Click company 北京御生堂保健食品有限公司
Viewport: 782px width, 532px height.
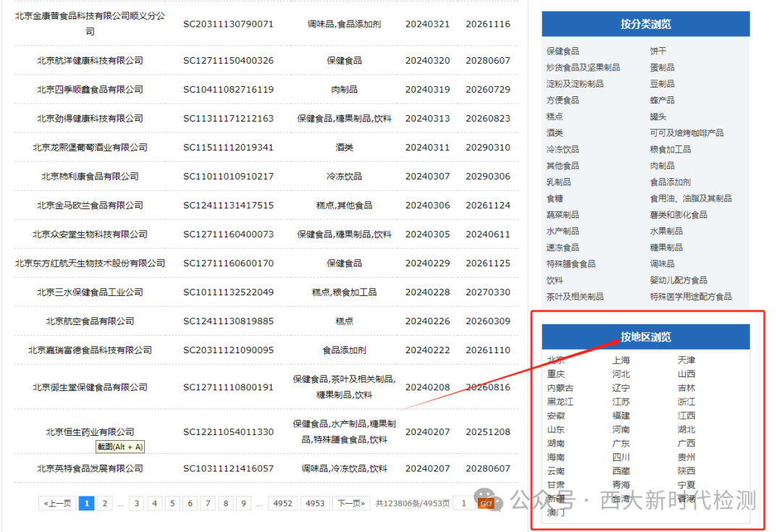coord(90,387)
